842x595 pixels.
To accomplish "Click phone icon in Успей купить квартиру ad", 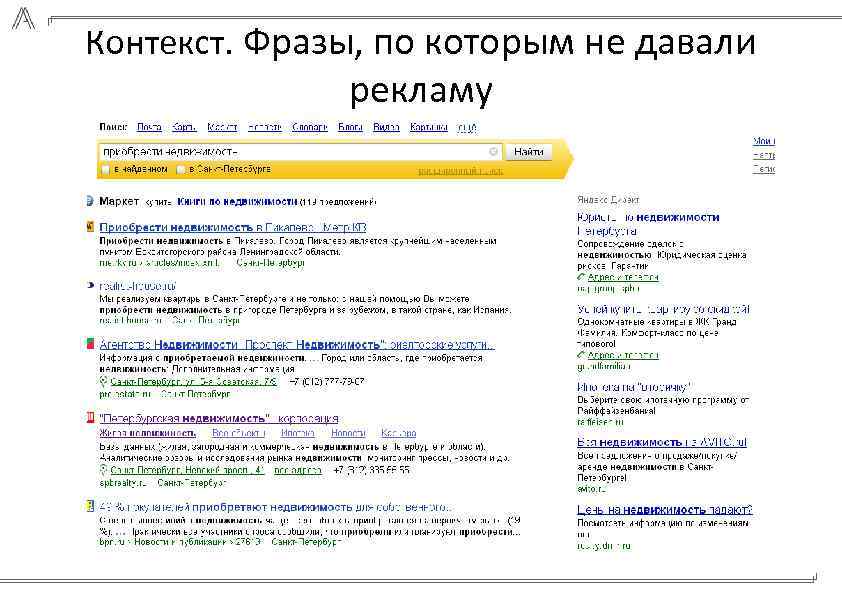I will 581,355.
